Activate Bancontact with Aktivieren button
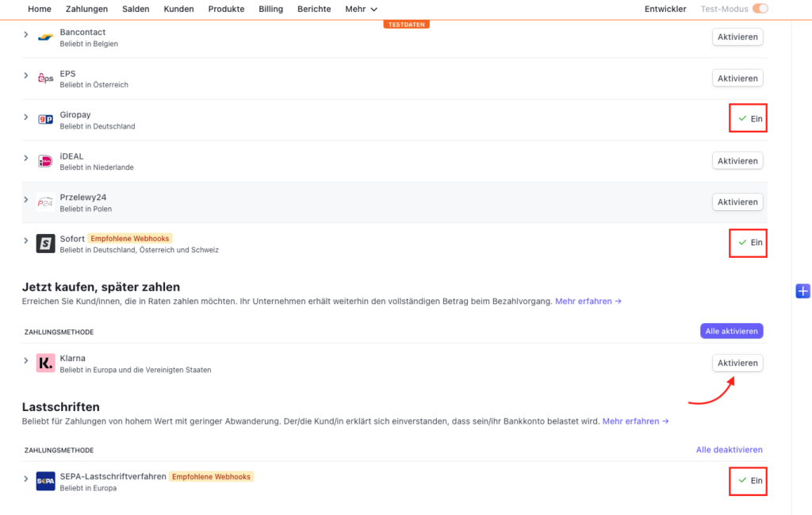 [x=737, y=37]
